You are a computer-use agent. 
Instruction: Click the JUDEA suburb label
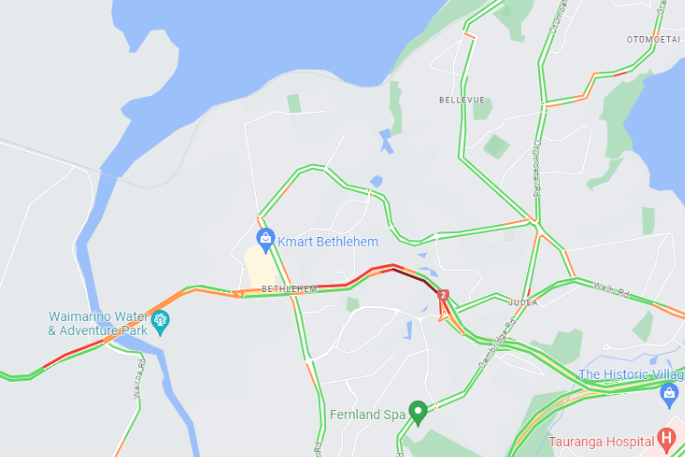pos(523,302)
